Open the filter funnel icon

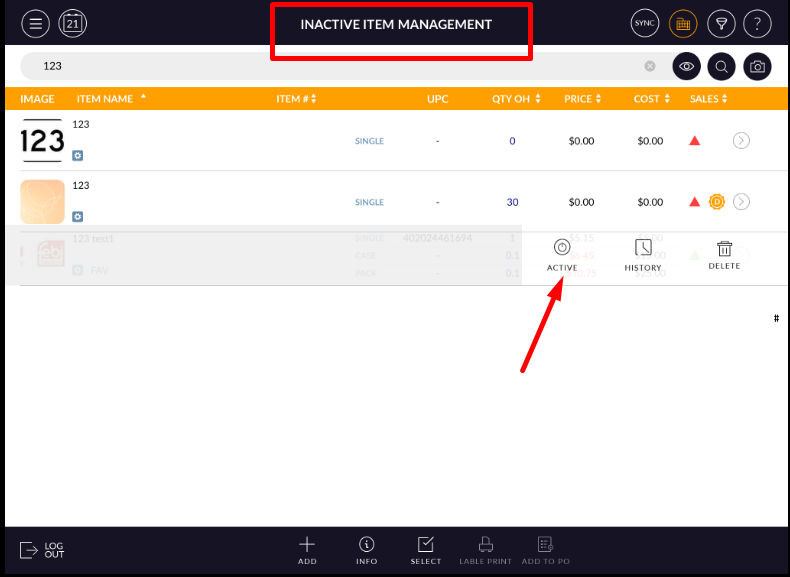coord(720,23)
